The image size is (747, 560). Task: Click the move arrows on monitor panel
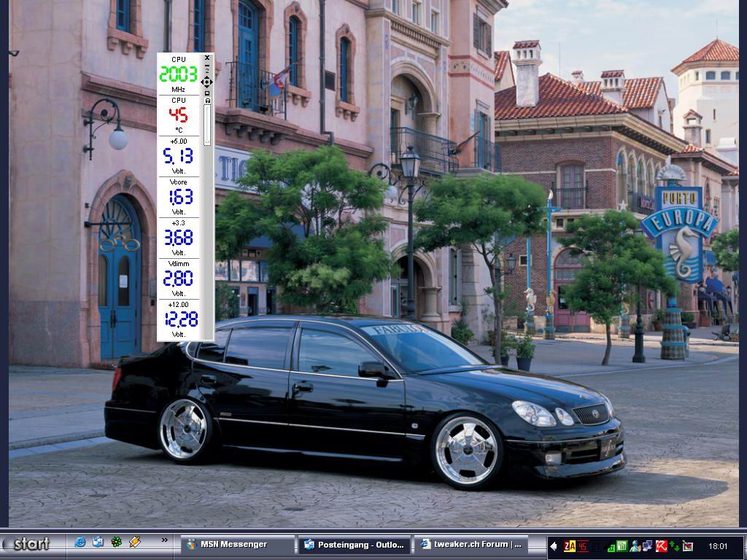coord(207,82)
